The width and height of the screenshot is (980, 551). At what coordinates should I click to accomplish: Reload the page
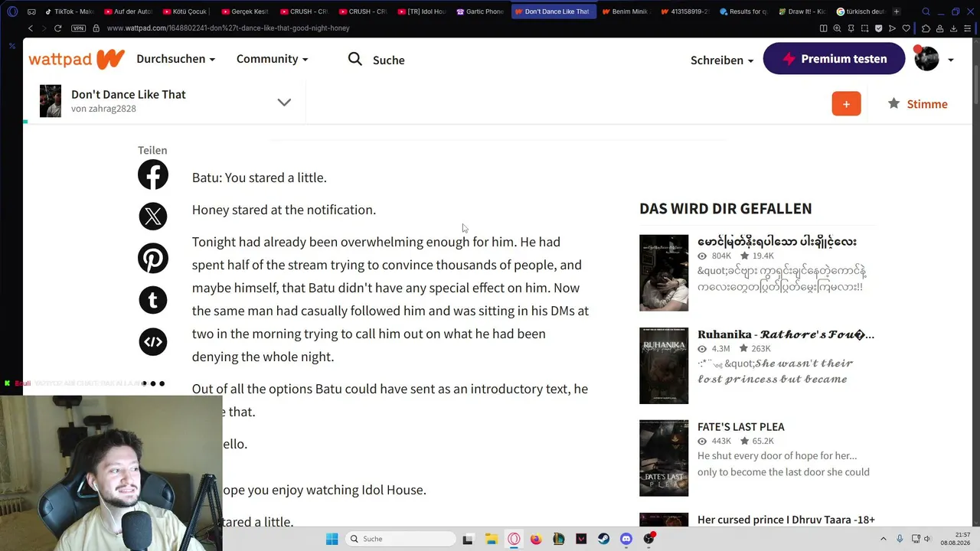[x=57, y=28]
